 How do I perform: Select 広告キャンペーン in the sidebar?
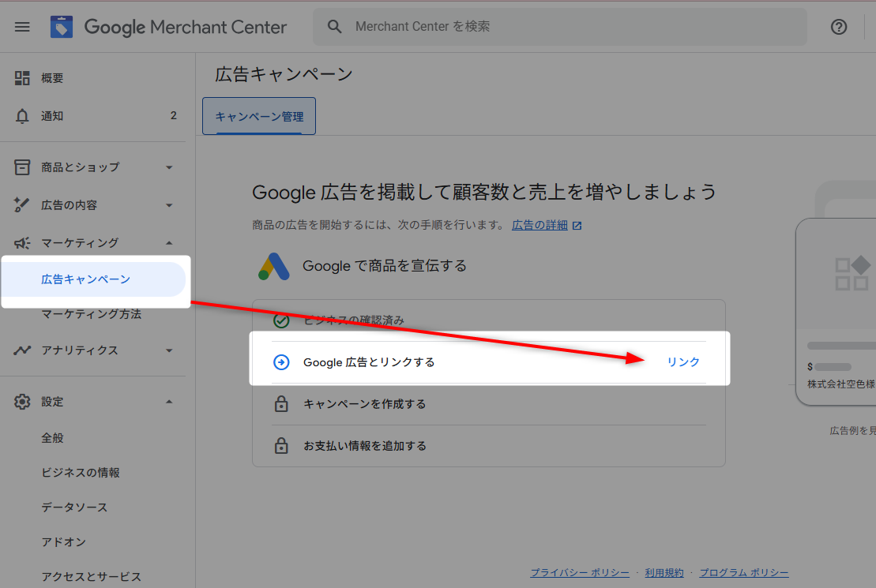(92, 279)
